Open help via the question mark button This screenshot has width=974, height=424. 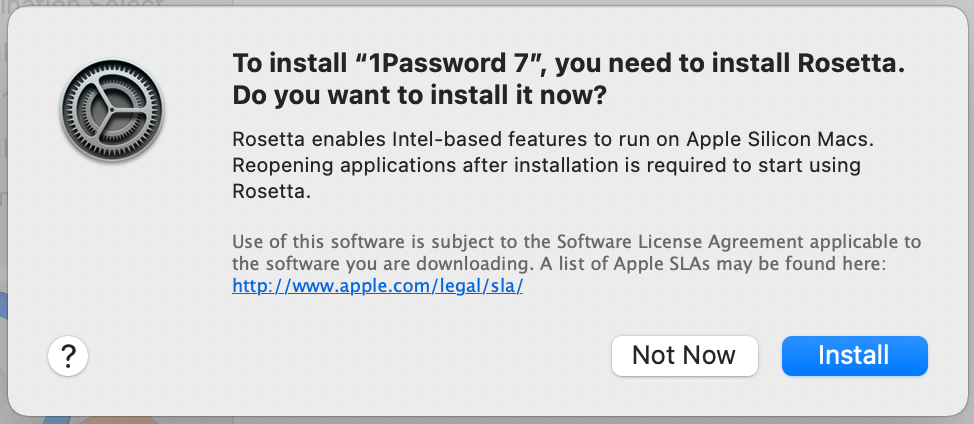[68, 356]
